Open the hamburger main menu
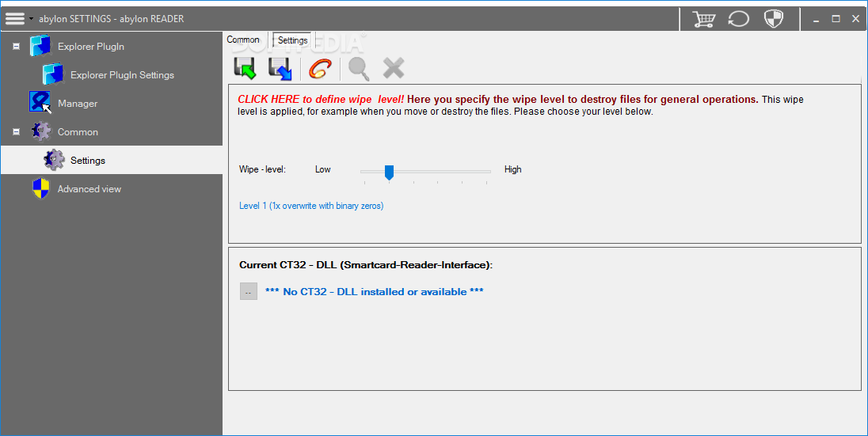 [x=15, y=18]
